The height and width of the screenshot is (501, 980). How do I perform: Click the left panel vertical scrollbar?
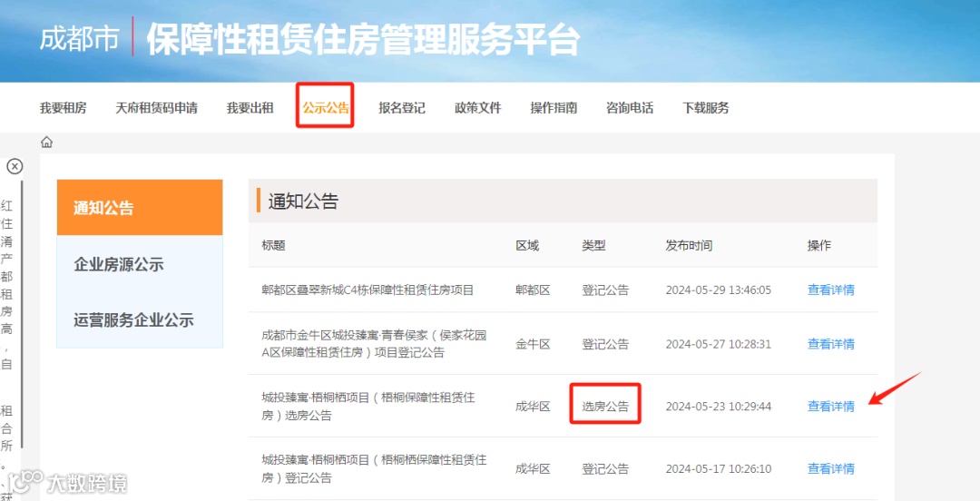pos(22,315)
